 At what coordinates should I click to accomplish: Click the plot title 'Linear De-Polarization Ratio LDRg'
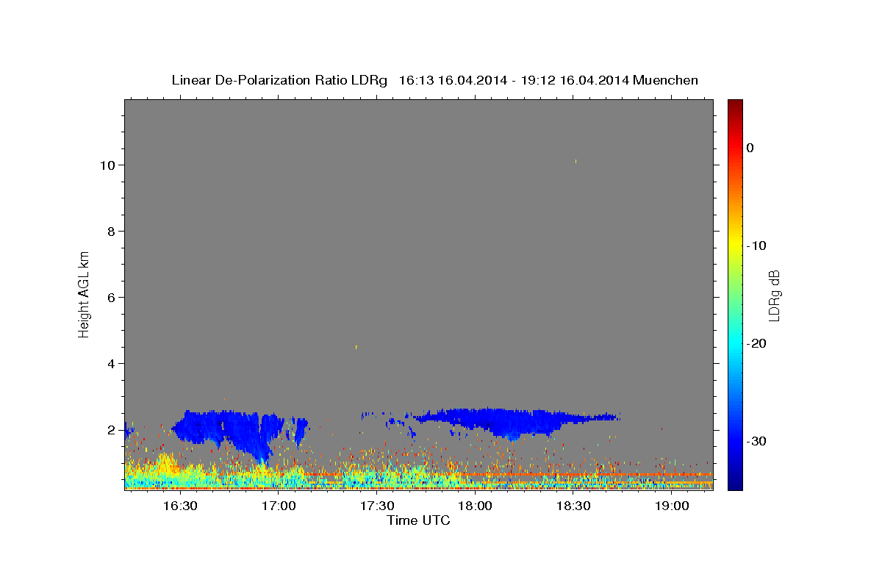[x=279, y=80]
